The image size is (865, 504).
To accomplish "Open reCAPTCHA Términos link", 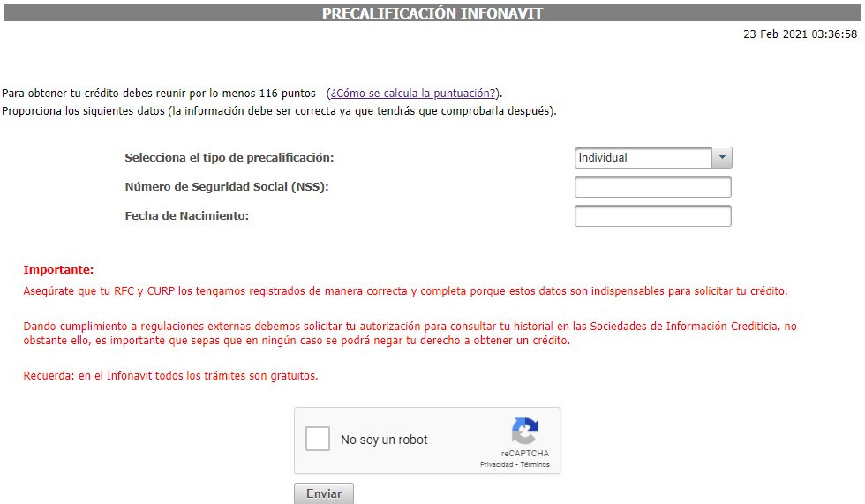I will tap(535, 465).
